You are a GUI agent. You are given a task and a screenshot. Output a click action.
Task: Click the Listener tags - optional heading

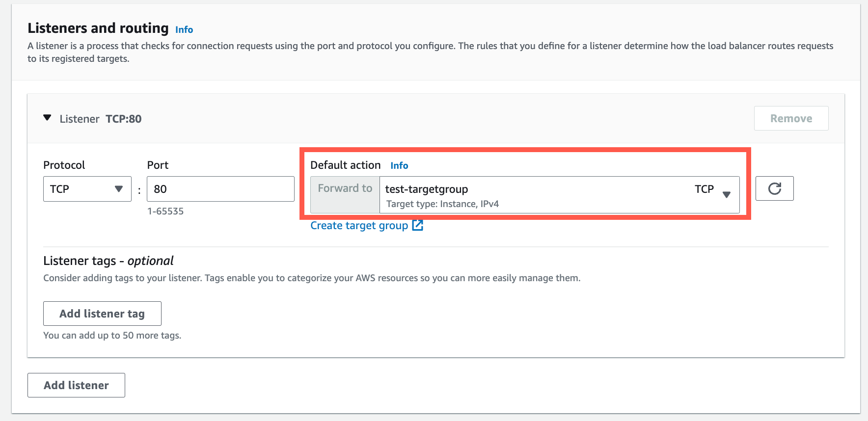[108, 261]
